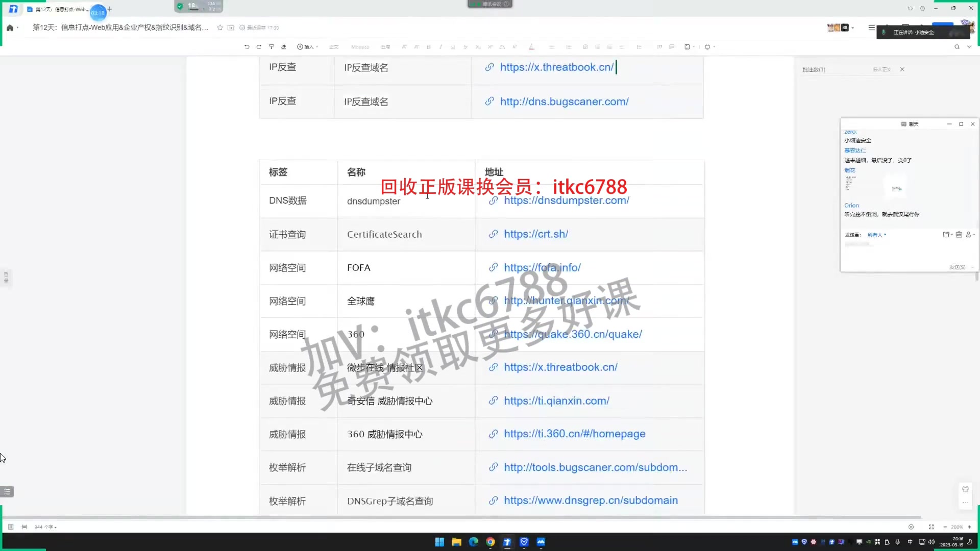Click the member icon in chat toolbar
This screenshot has height=551, width=980.
[x=969, y=235]
